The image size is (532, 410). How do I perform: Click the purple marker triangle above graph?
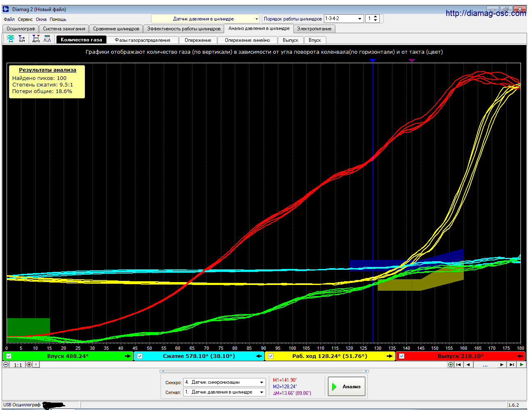coord(412,60)
